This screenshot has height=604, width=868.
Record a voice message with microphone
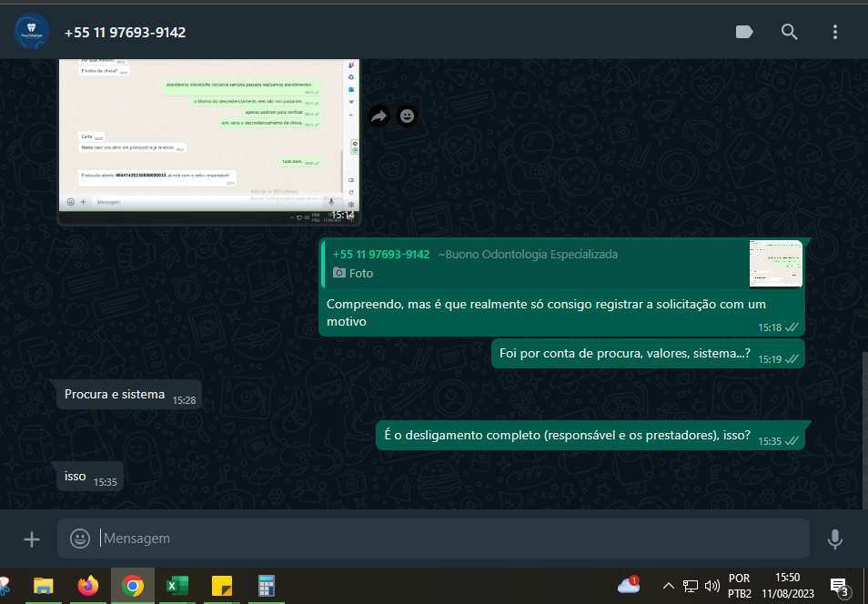[x=835, y=539]
